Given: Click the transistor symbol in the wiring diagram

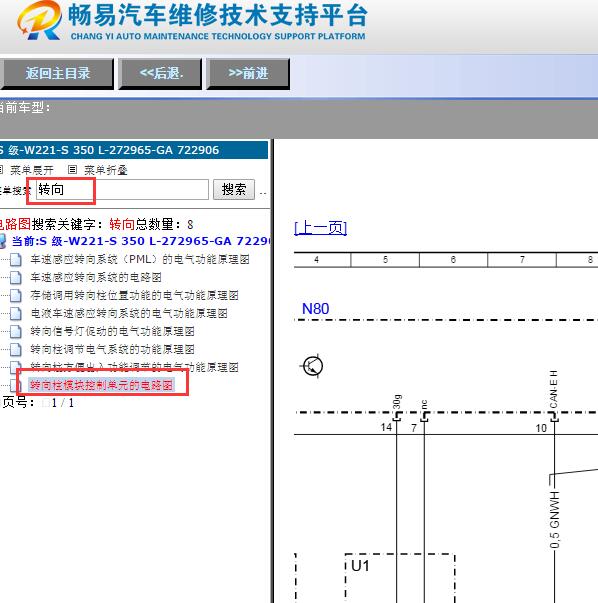Looking at the screenshot, I should [312, 366].
